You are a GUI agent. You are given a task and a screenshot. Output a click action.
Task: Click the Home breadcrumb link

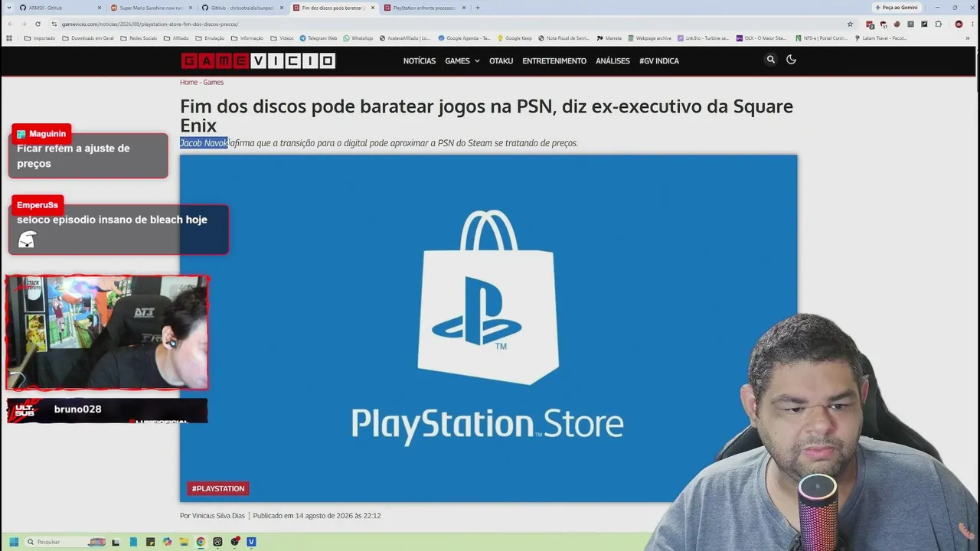pyautogui.click(x=188, y=82)
